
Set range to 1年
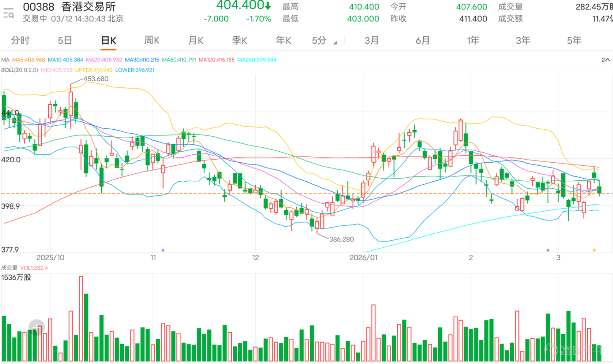pos(473,40)
